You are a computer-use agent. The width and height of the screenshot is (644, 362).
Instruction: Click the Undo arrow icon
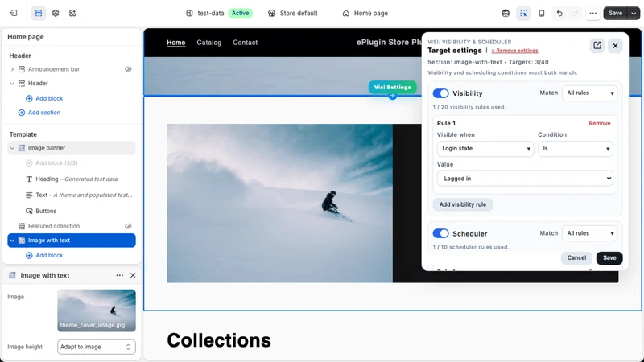(x=559, y=13)
